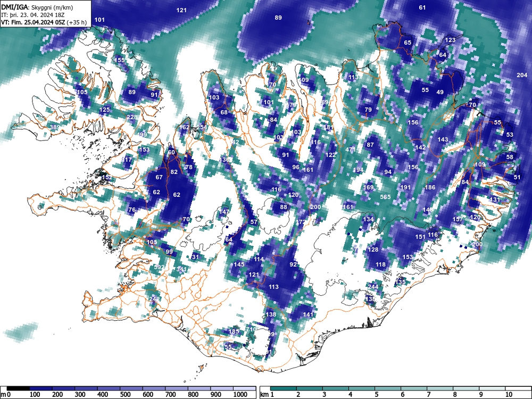Click the visibility value 65 on the map
This screenshot has height=399, width=532.
click(x=408, y=43)
